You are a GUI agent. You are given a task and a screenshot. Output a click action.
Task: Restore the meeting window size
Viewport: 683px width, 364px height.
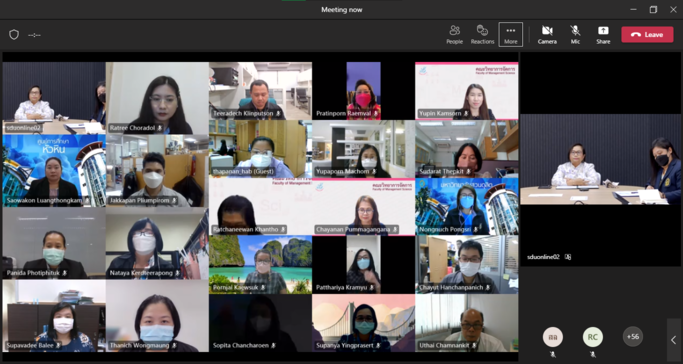[x=653, y=10]
